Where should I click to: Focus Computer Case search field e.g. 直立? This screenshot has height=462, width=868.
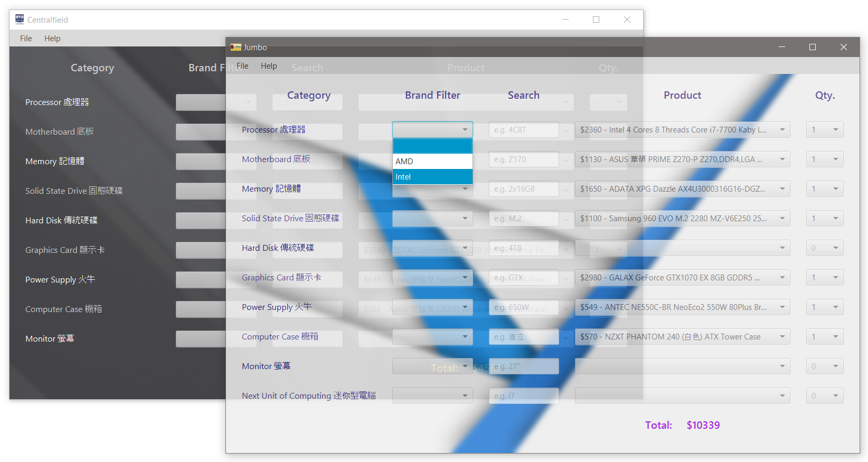tap(524, 337)
